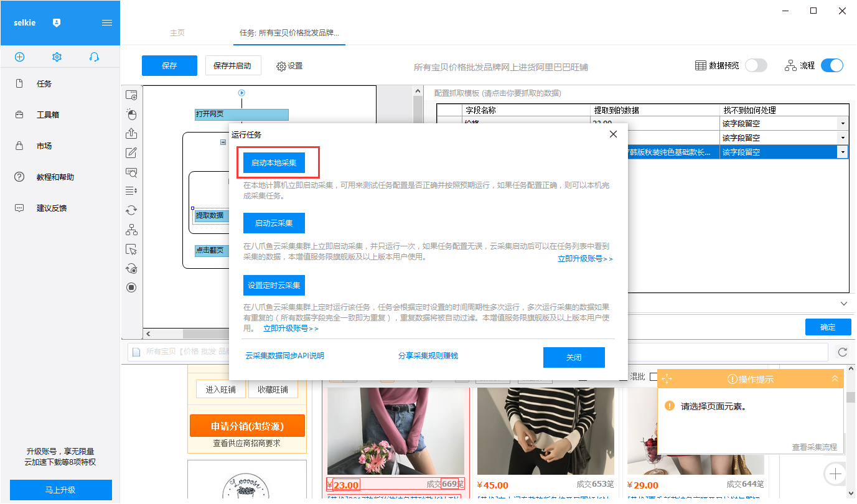The image size is (857, 504).
Task: Click 立即升级账号 link under 启动云采集
Action: [x=585, y=259]
